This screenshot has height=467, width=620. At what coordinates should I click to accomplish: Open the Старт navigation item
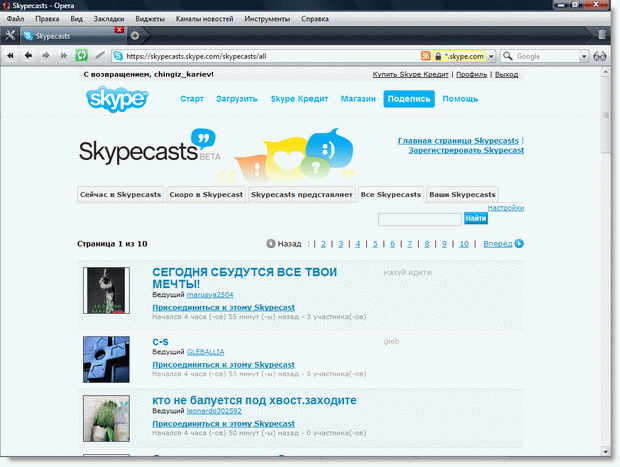tap(192, 99)
